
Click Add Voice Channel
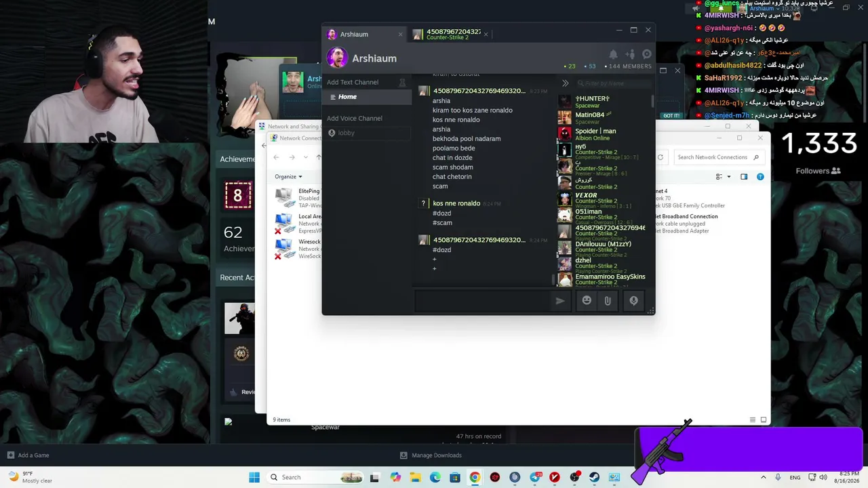[x=355, y=118]
